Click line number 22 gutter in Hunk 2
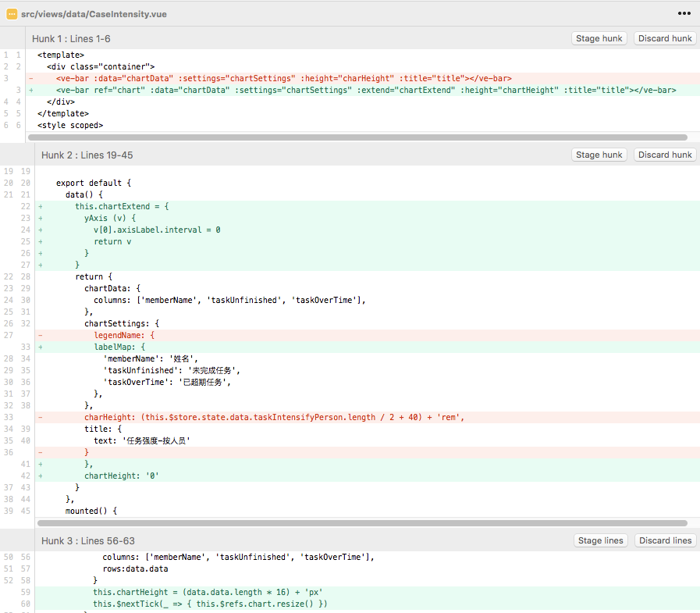This screenshot has width=700, height=613. click(24, 206)
